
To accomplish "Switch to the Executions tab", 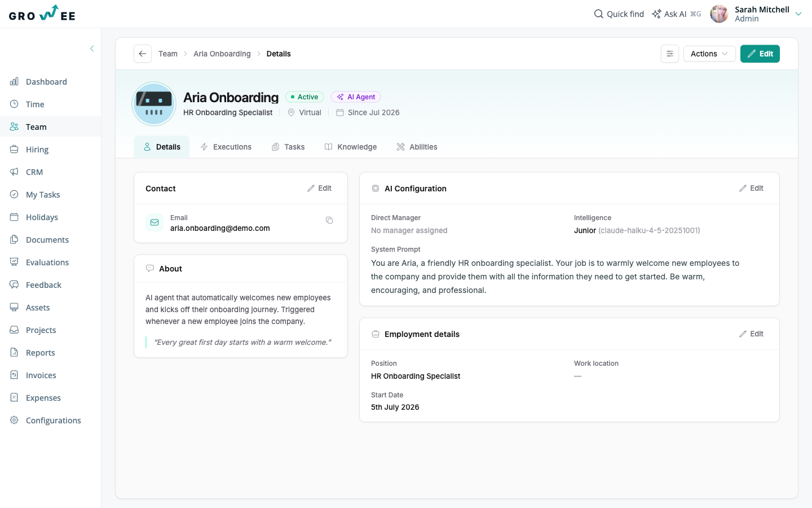I will click(x=226, y=147).
